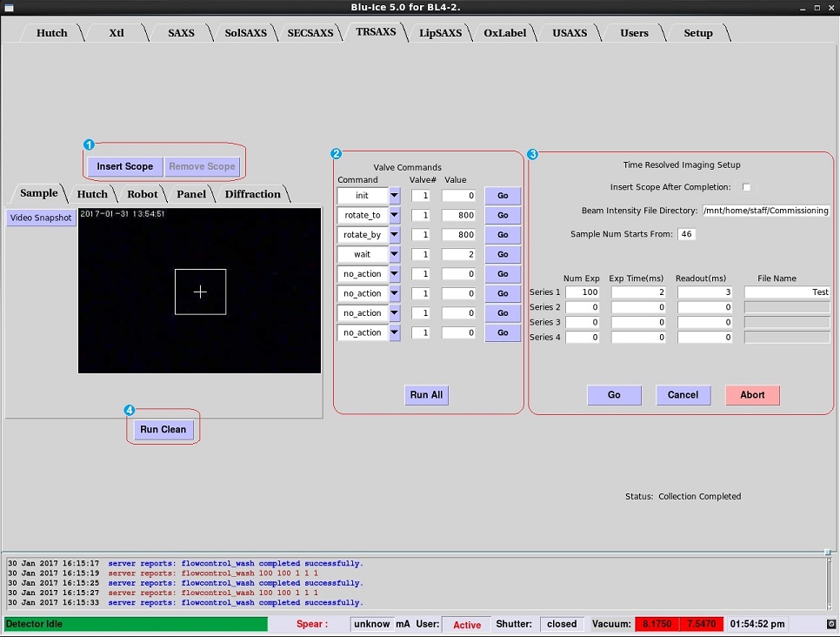Open the init command dropdown arrow
840x637 pixels.
395,196
